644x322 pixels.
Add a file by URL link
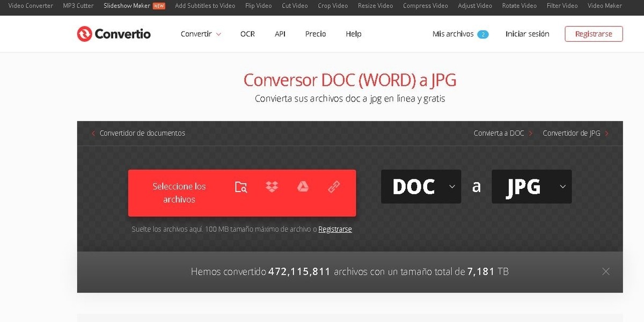[x=334, y=186]
